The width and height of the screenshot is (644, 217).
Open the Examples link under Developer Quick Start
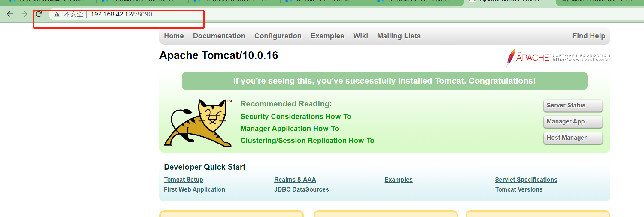399,180
